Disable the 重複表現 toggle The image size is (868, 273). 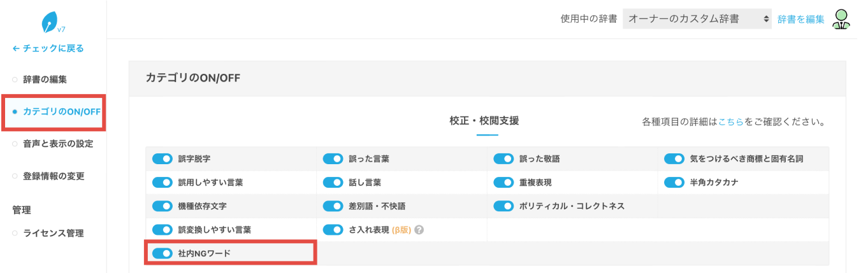(503, 183)
